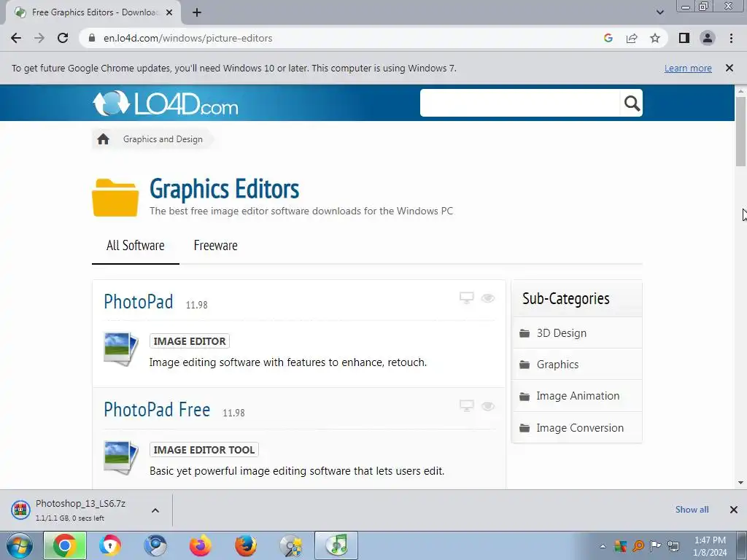The width and height of the screenshot is (747, 560).
Task: Click the PhotoPad Free eye icon
Action: (x=488, y=406)
